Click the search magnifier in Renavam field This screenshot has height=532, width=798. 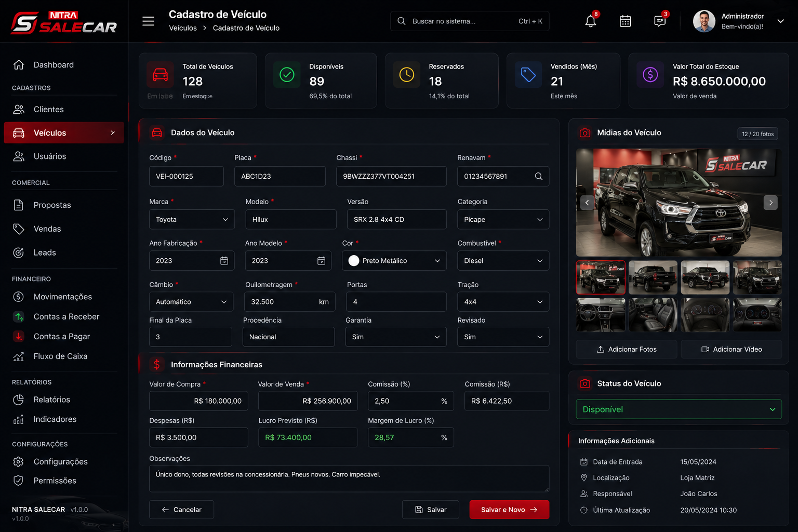coord(539,176)
